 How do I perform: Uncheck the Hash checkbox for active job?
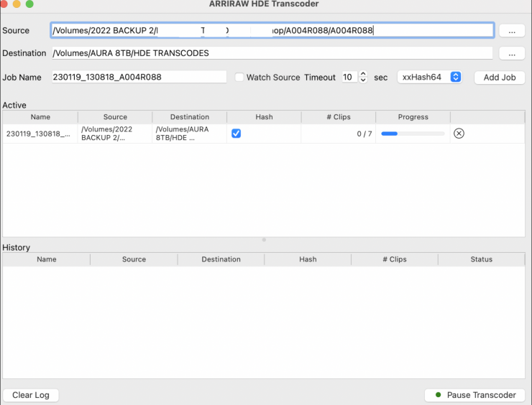point(236,134)
